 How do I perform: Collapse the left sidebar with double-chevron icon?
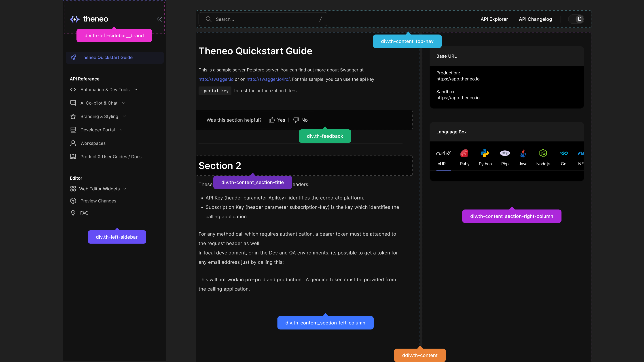tap(159, 19)
